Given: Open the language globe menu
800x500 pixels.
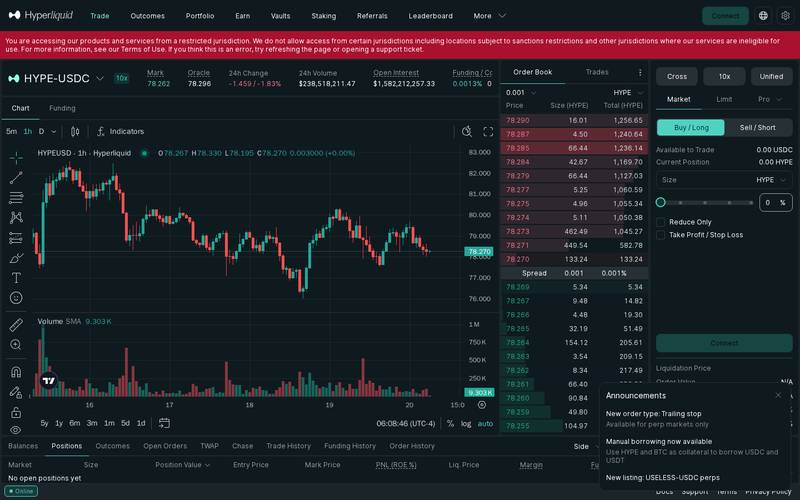Looking at the screenshot, I should tap(763, 16).
